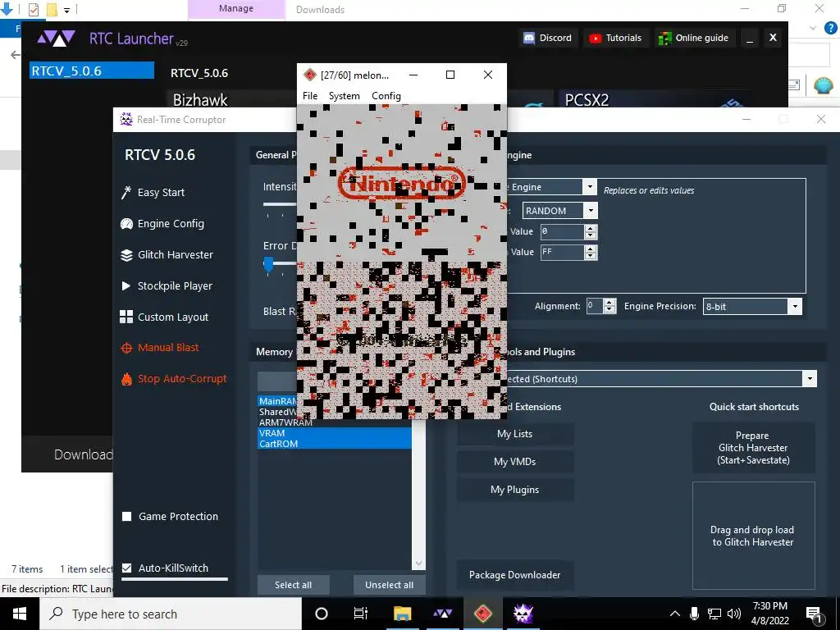Click memory domains scrollbar down arrow

[418, 564]
